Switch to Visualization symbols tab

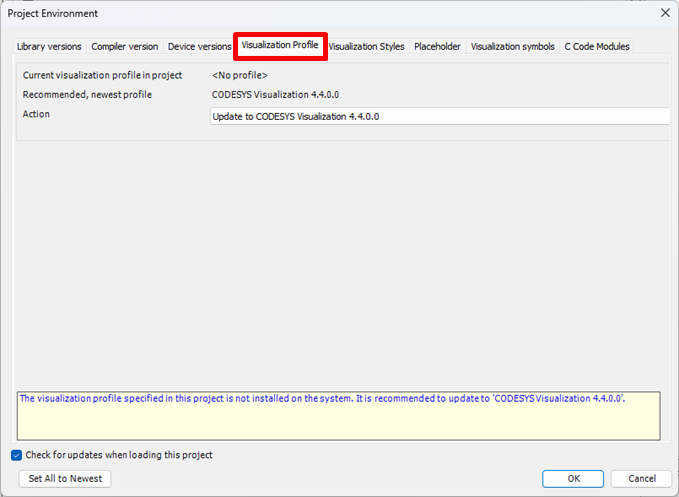tap(513, 46)
